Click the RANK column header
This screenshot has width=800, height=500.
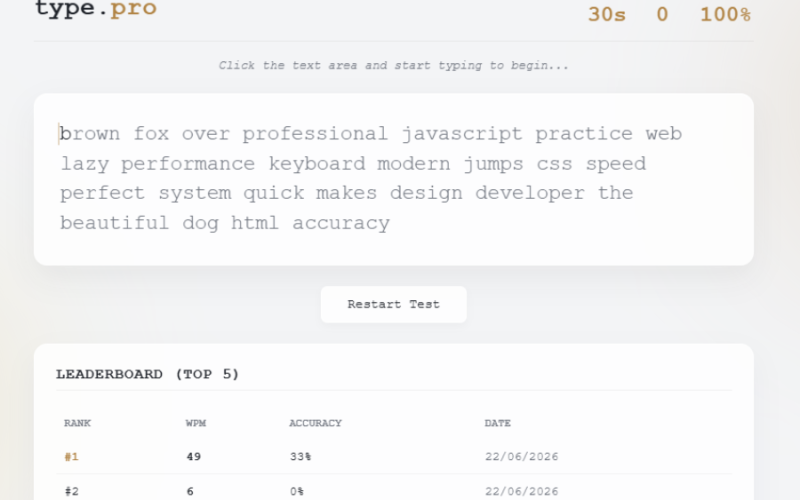pos(77,423)
